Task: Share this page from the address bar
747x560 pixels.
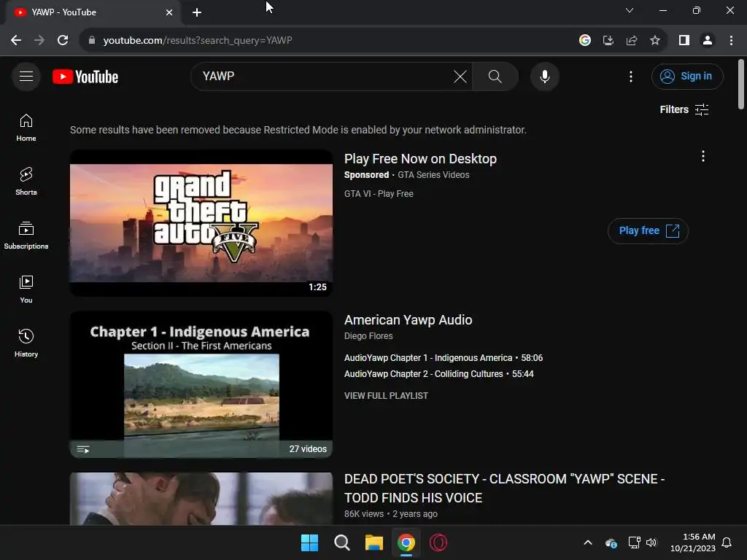Action: coord(632,40)
